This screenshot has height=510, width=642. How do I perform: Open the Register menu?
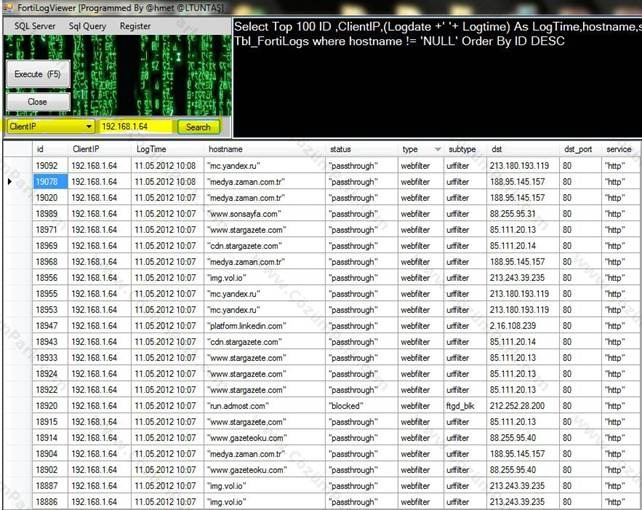pyautogui.click(x=135, y=26)
